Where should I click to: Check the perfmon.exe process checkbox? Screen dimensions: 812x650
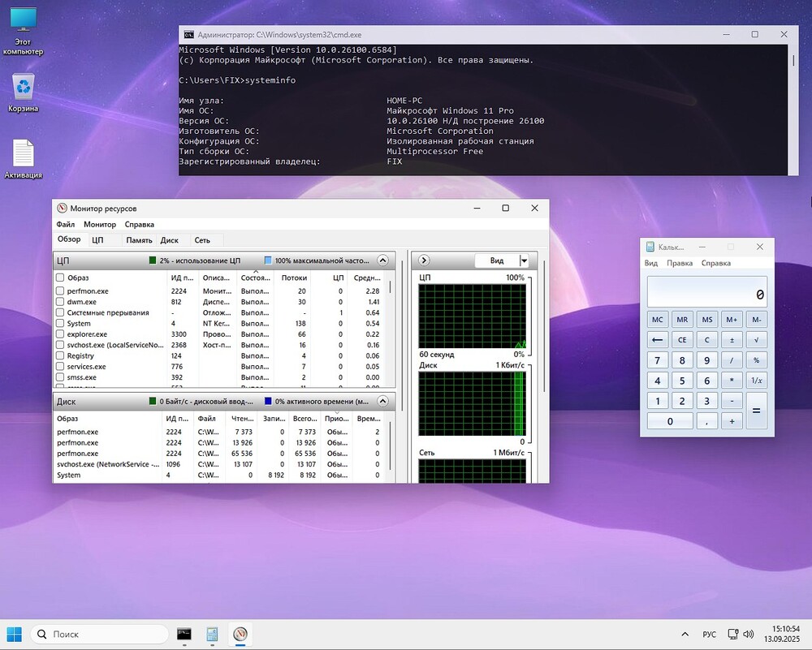60,291
